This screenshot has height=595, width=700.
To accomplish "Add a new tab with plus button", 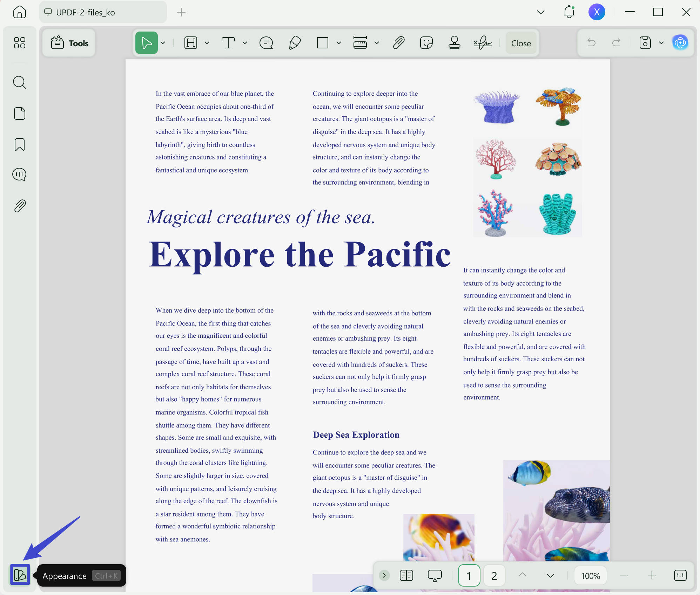I will tap(181, 12).
